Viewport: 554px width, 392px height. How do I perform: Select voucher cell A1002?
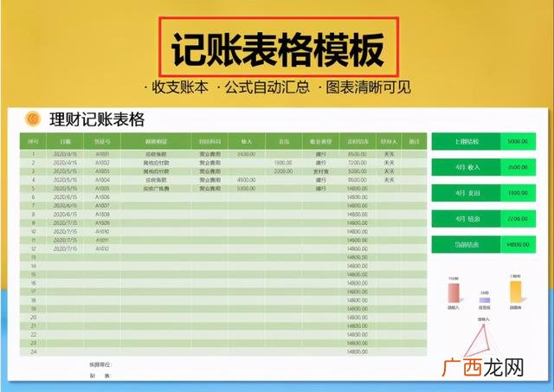click(x=102, y=163)
